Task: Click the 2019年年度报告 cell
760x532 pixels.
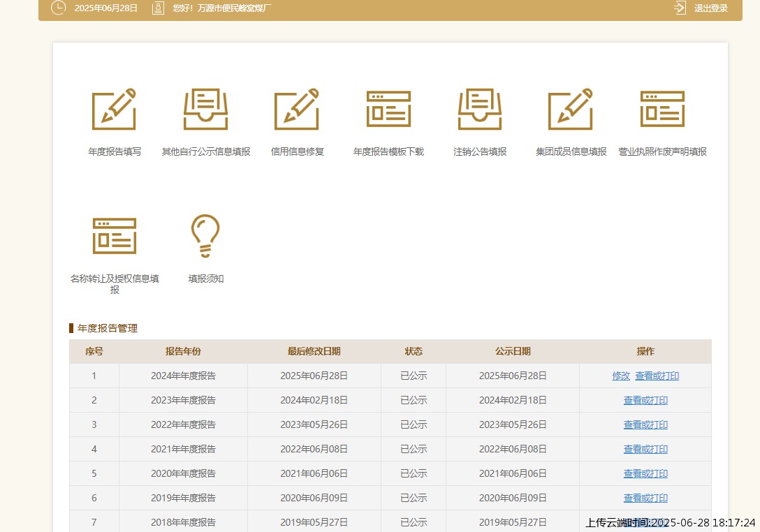Action: (183, 498)
